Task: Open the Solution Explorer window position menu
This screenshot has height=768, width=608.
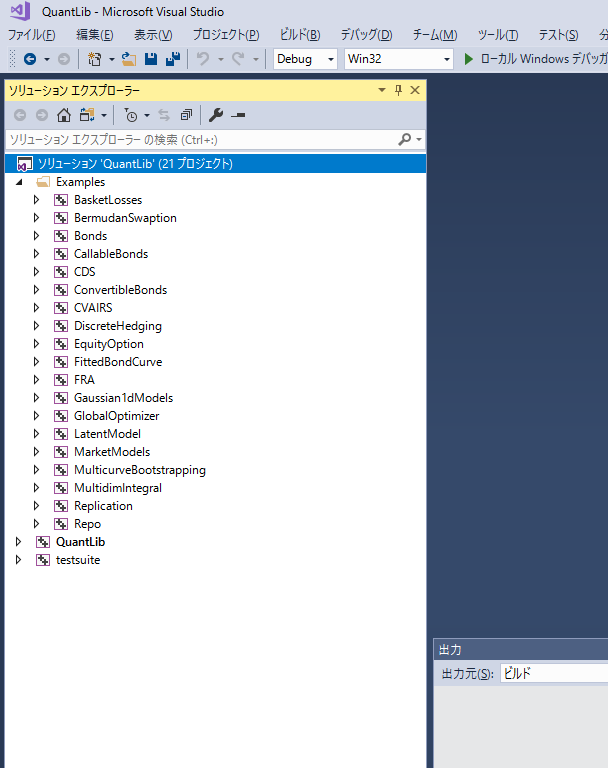Action: 382,90
